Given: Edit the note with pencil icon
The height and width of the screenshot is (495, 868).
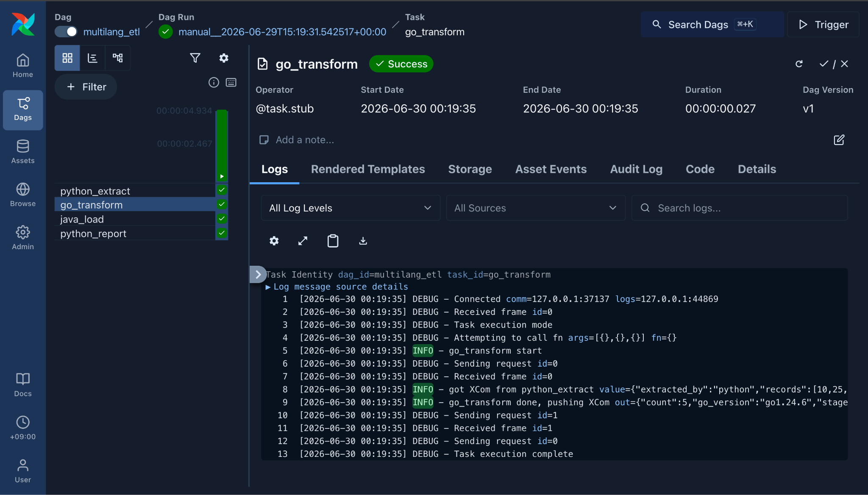Looking at the screenshot, I should click(839, 140).
